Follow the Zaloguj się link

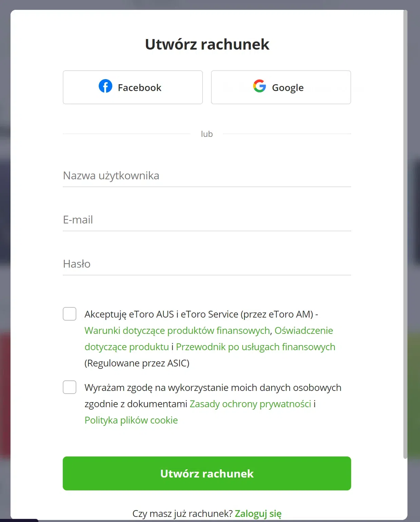click(x=258, y=514)
